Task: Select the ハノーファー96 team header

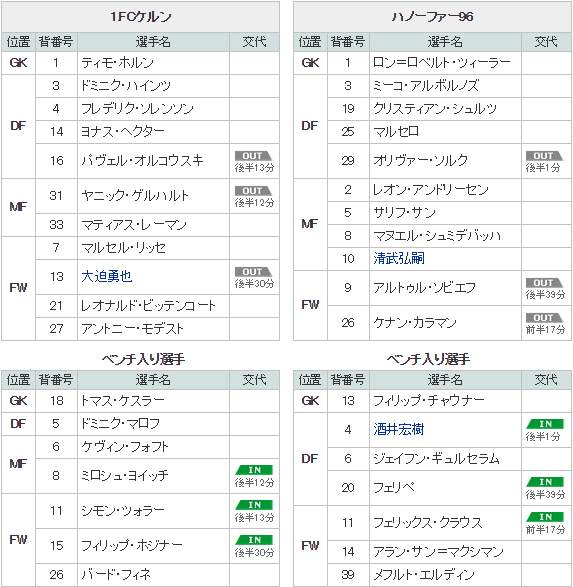Action: (x=432, y=17)
